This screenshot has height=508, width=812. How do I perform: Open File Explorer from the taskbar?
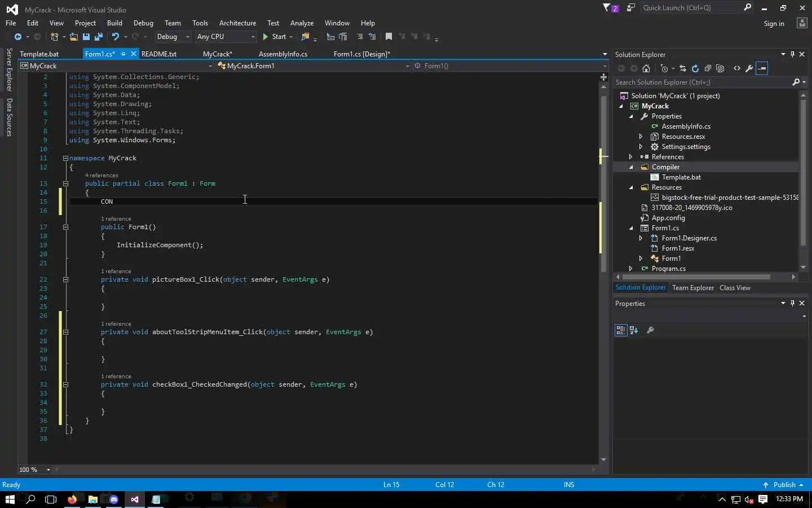(93, 499)
